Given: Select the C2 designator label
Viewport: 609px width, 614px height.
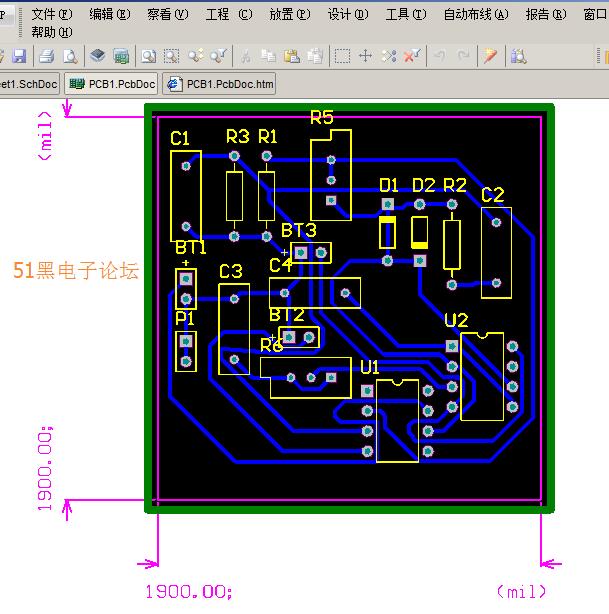Looking at the screenshot, I should point(493,195).
